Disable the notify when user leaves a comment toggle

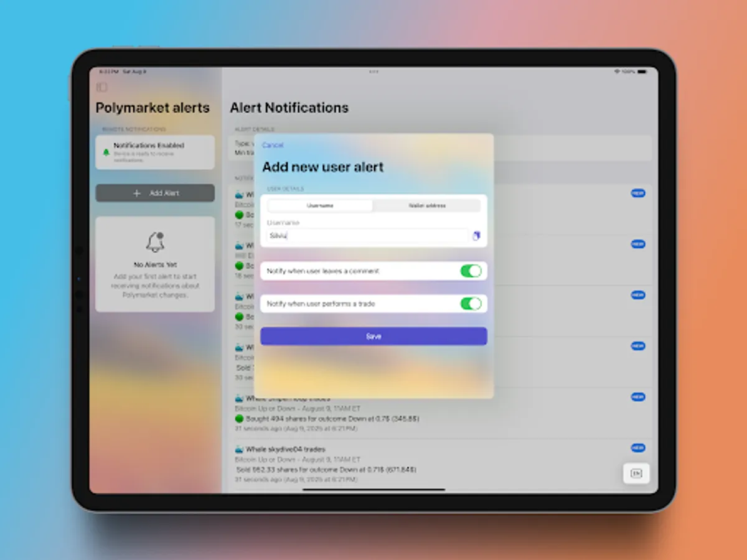(x=472, y=271)
